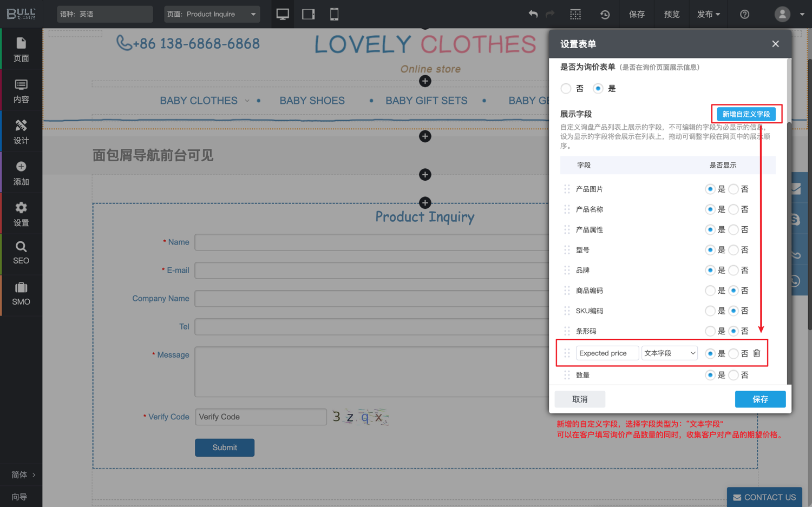This screenshot has width=812, height=507.
Task: Open the 发布 publish dropdown
Action: click(x=708, y=14)
